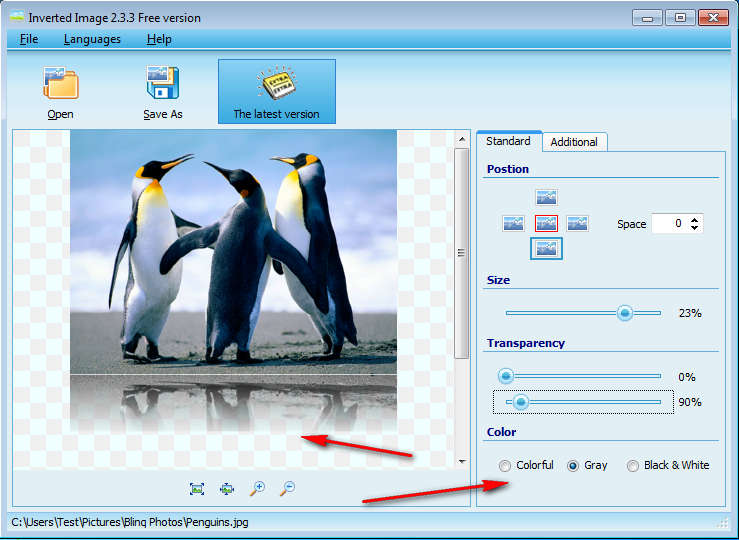Viewport: 739px width, 540px height.
Task: Click the Penguins.jpg file path in status bar
Action: (130, 522)
